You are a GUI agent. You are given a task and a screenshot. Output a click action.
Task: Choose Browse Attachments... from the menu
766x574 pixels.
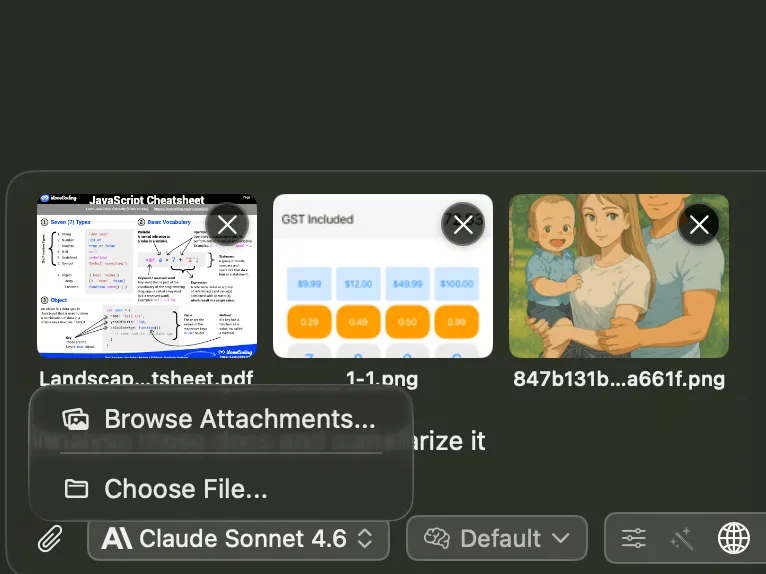click(x=221, y=419)
